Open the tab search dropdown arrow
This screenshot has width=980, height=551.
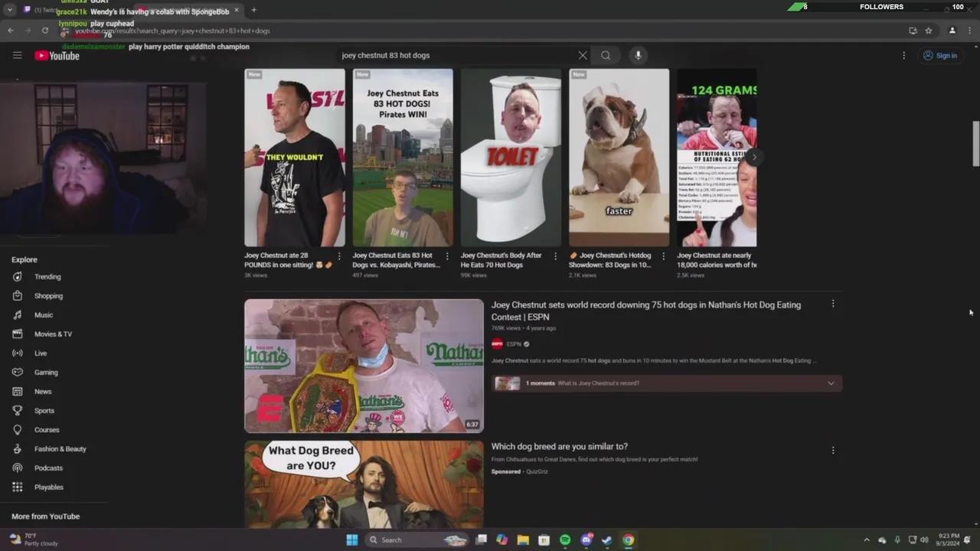pyautogui.click(x=10, y=10)
